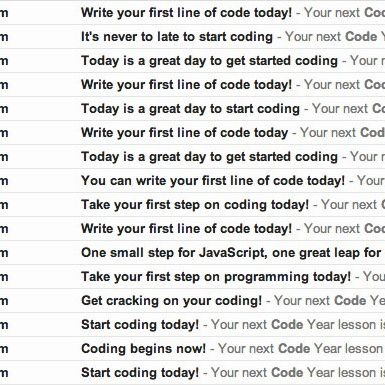Click the truncated sender on the 'One small step for JavaScript' row

[x=4, y=253]
